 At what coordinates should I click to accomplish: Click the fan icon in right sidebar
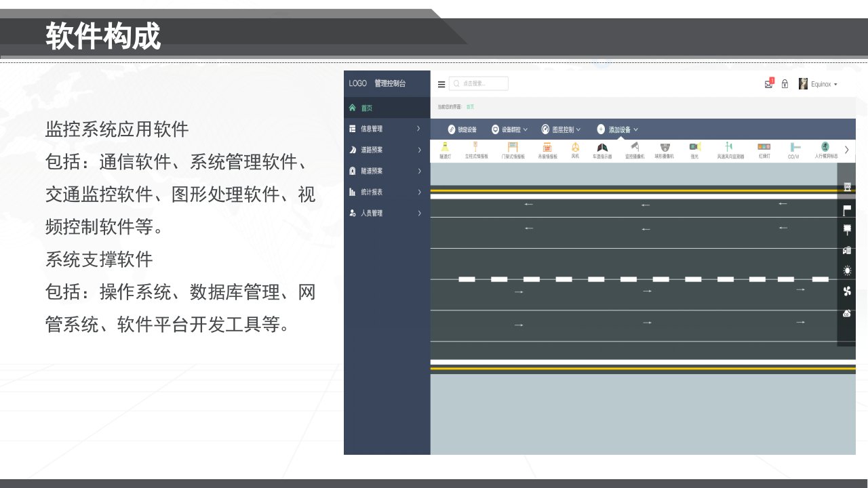(x=847, y=291)
